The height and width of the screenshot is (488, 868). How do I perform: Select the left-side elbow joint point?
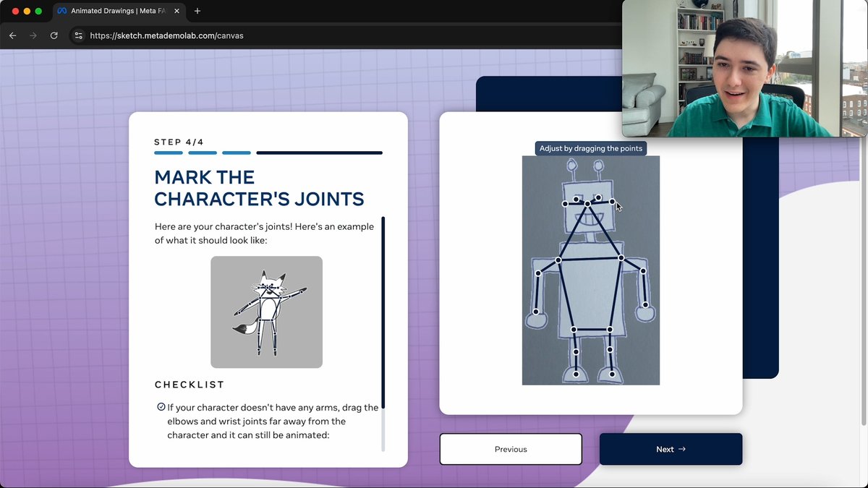[538, 273]
